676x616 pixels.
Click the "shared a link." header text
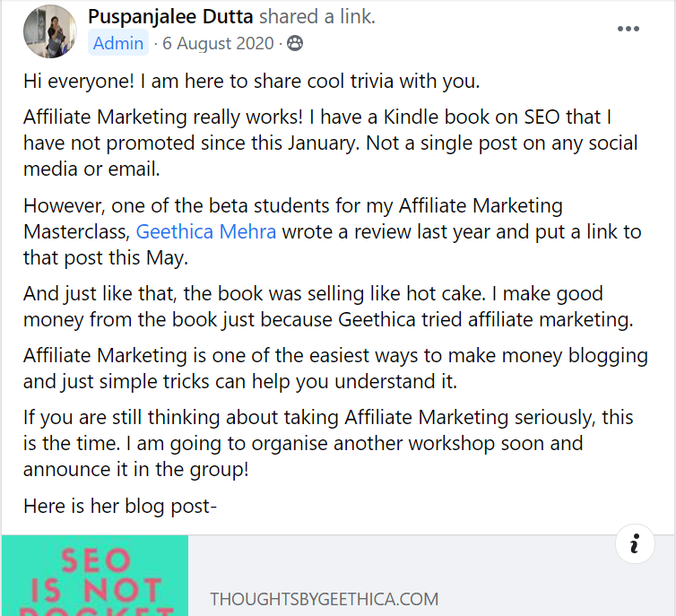point(317,16)
